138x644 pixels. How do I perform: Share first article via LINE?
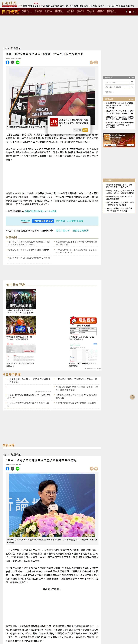click(x=18, y=62)
